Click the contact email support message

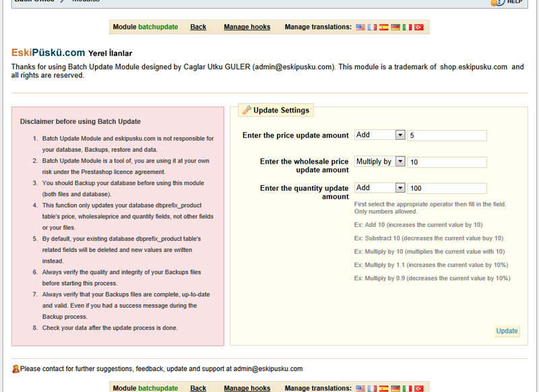[x=161, y=368]
